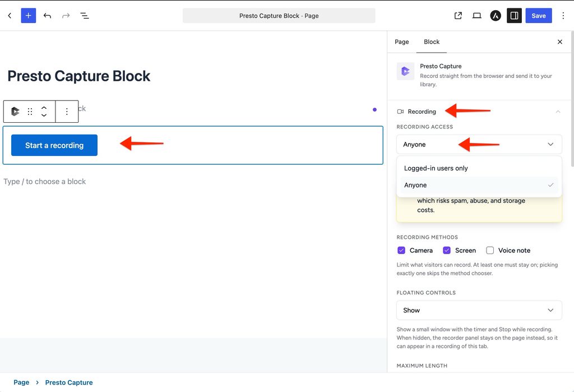The height and width of the screenshot is (392, 574).
Task: Click the Type / to choose a block field
Action: point(44,181)
